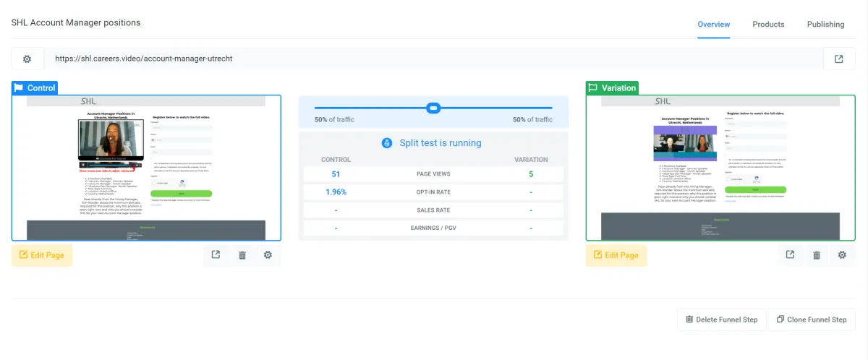Delete the Control page with trash icon
Image resolution: width=868 pixels, height=360 pixels.
242,254
